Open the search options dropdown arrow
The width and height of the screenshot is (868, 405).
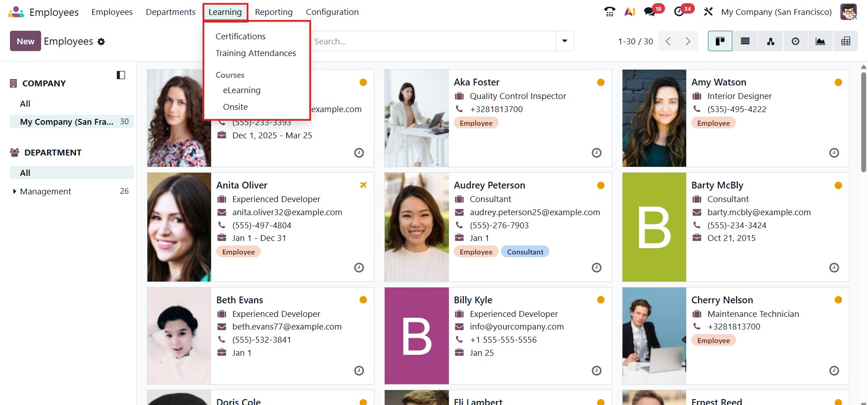[x=565, y=41]
